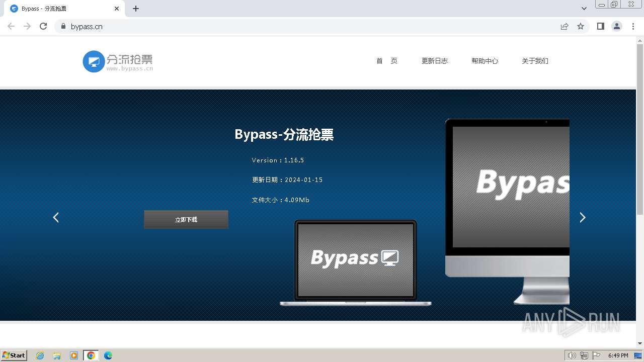
Task: Click the 立即下载 download button
Action: point(186,220)
